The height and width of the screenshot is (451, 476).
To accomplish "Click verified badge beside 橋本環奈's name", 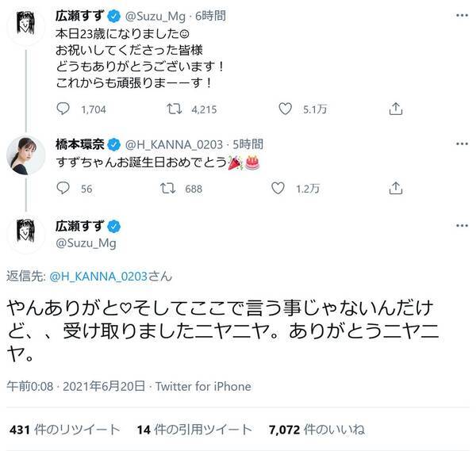I will 113,143.
